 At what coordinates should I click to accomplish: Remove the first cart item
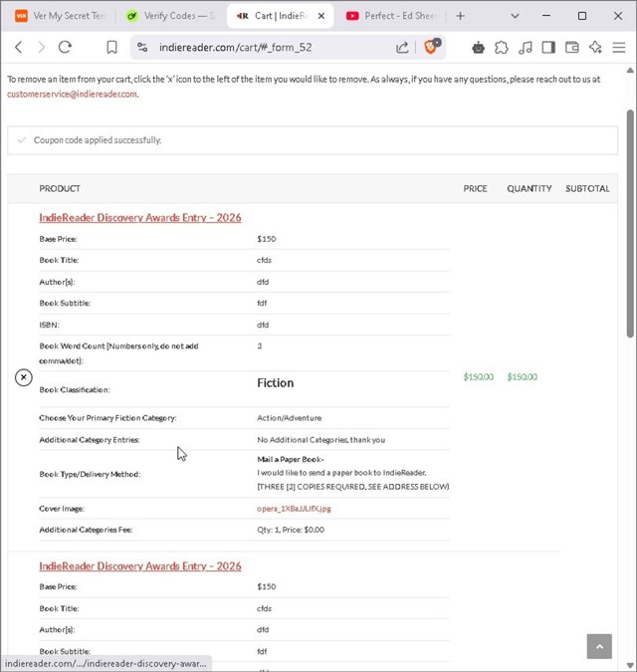click(24, 377)
